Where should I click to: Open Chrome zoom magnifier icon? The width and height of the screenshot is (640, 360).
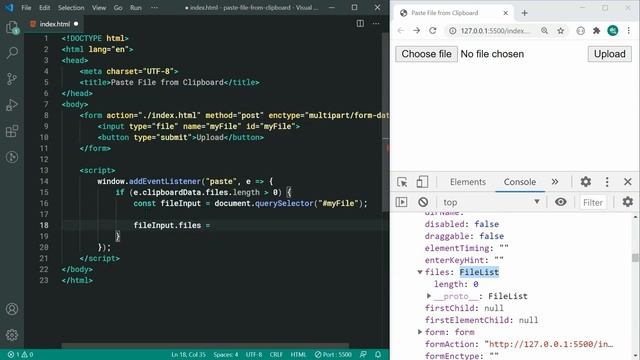coord(544,31)
